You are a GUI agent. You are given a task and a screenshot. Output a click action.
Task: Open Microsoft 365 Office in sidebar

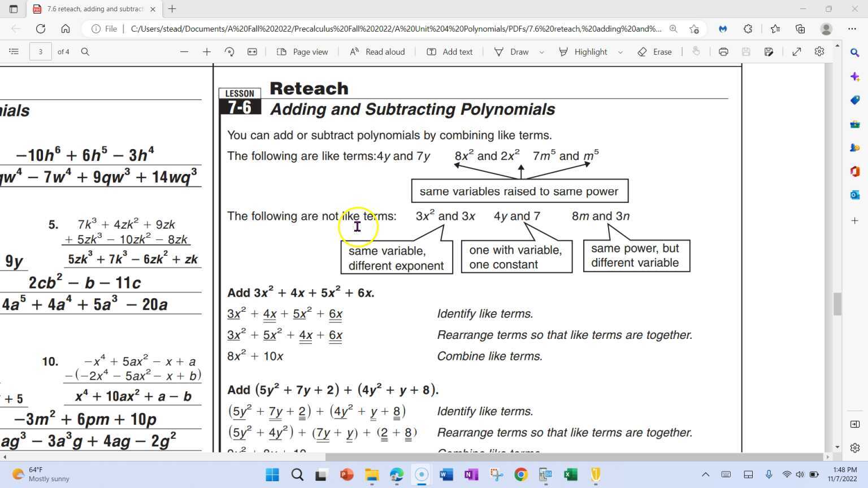(855, 171)
